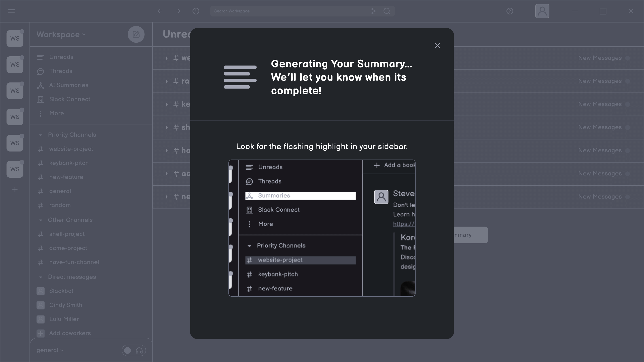
Task: Click the add workspace plus icon
Action: (15, 190)
